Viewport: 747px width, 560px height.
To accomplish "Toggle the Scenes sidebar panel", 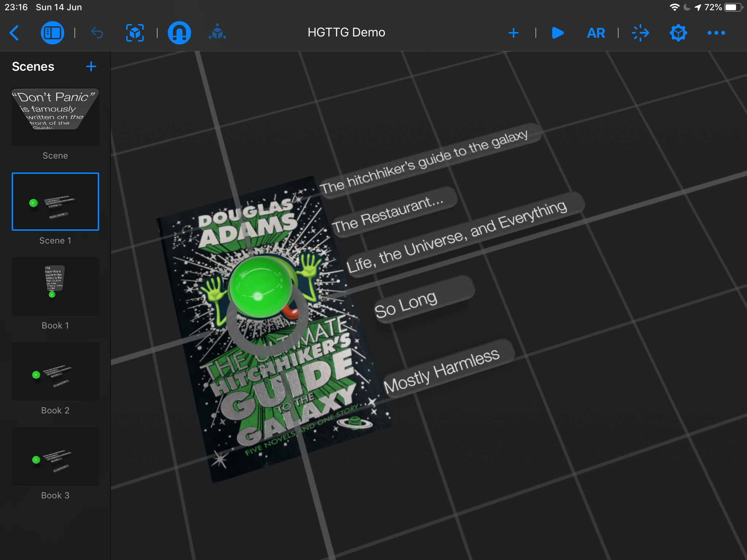I will click(52, 33).
